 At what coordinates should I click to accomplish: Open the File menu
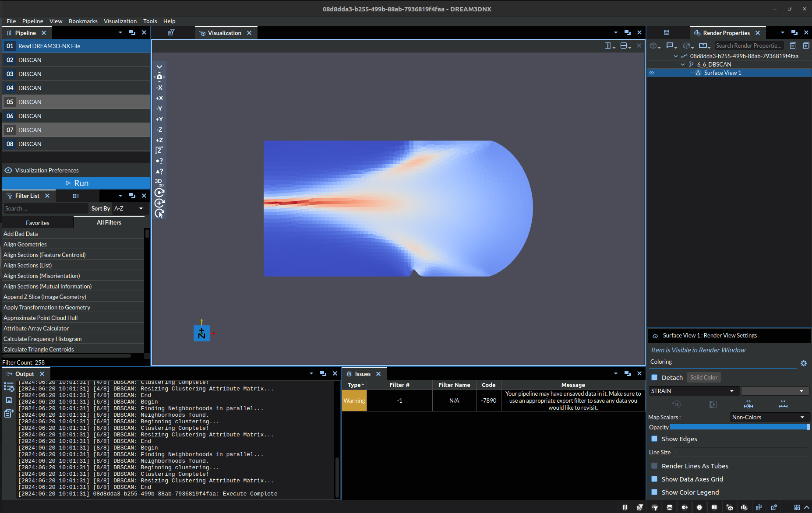coord(11,21)
